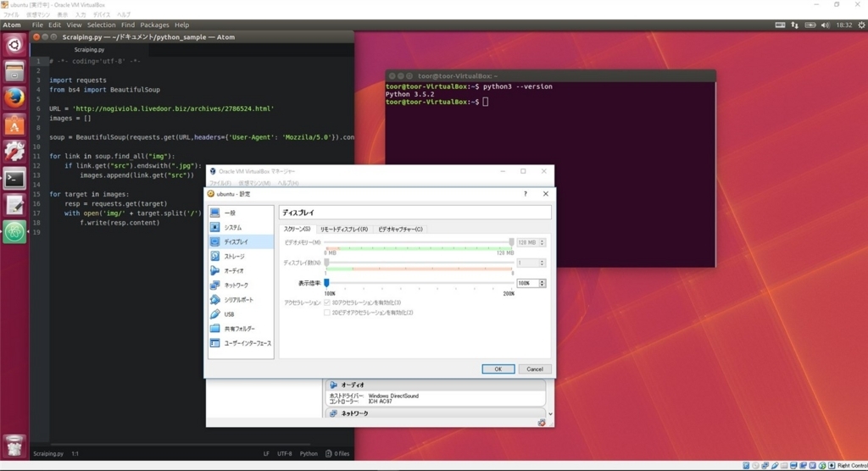Toggle 3Dアクセラレーションを有効化 checkbox

(x=326, y=302)
